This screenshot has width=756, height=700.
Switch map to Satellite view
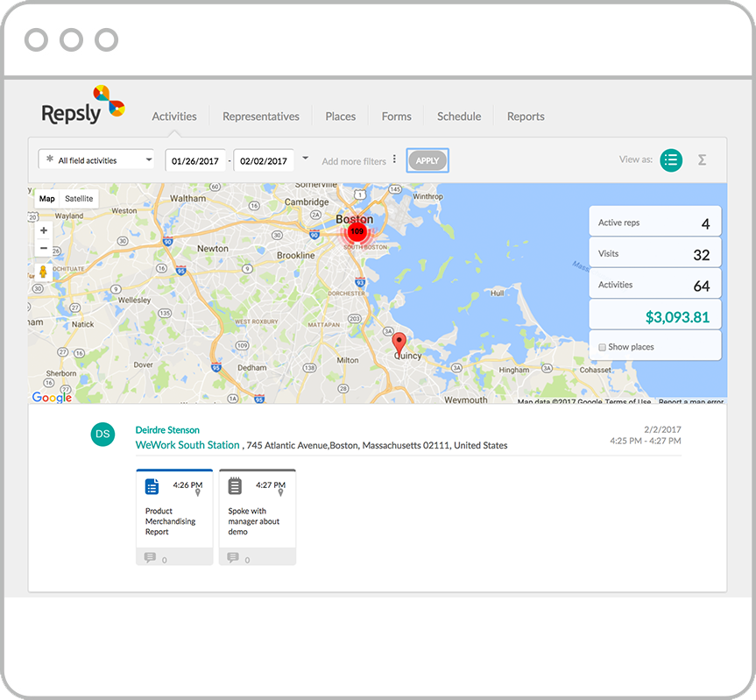[x=79, y=199]
